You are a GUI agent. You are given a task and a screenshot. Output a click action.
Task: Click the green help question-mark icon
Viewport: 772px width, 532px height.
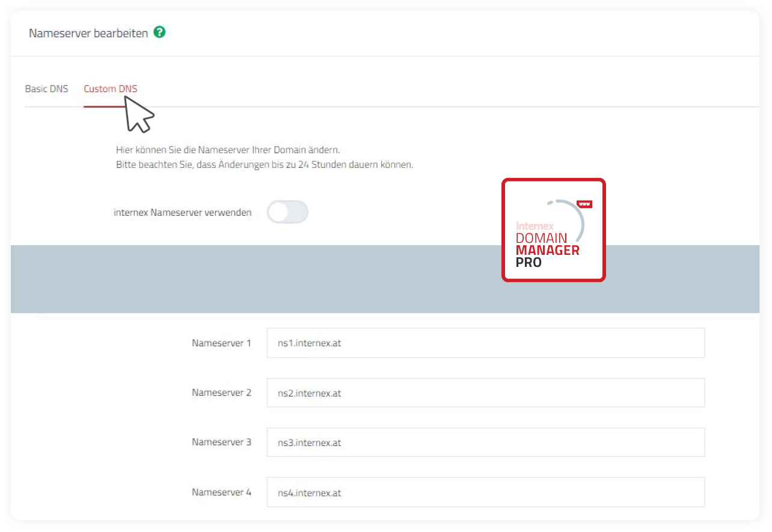click(x=159, y=32)
